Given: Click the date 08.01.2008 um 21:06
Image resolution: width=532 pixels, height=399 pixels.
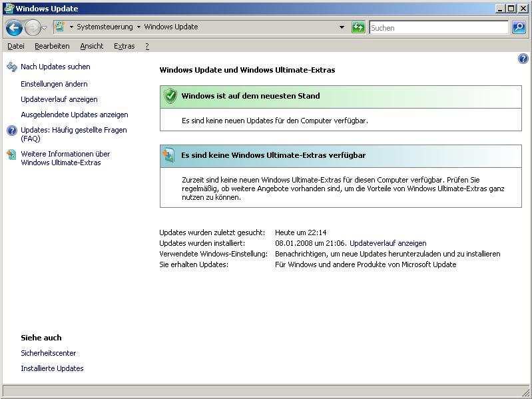Looking at the screenshot, I should pyautogui.click(x=310, y=243).
